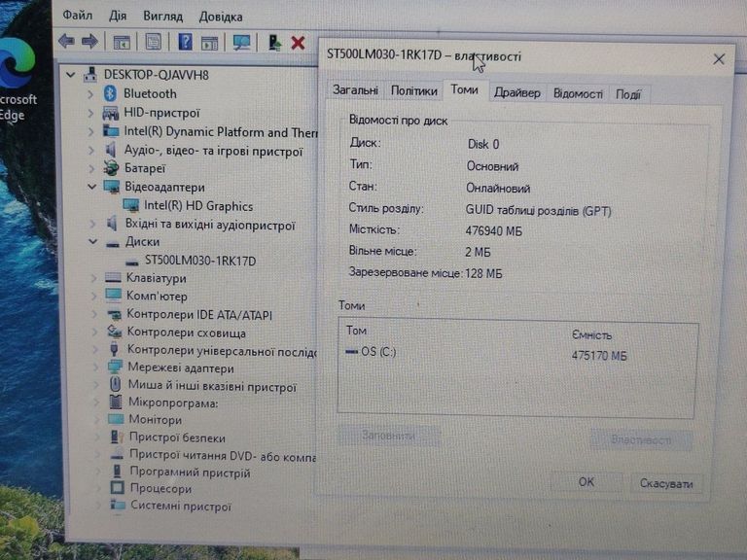747x560 pixels.
Task: Select Вхідні та вихідні аудіопристрої item
Action: (x=210, y=225)
